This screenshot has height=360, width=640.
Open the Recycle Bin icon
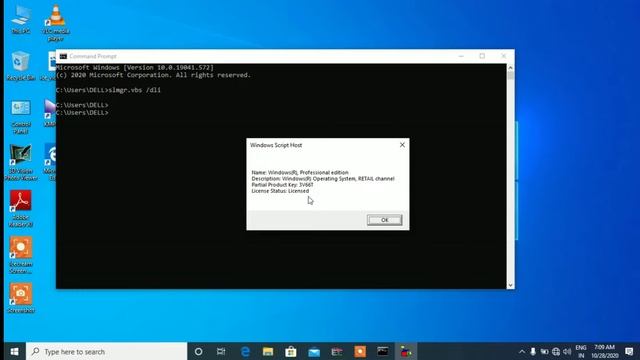click(x=20, y=66)
